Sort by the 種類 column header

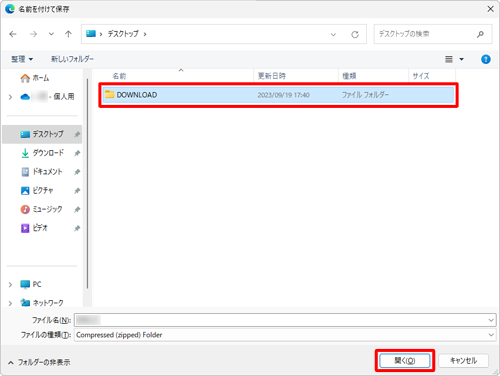(349, 76)
